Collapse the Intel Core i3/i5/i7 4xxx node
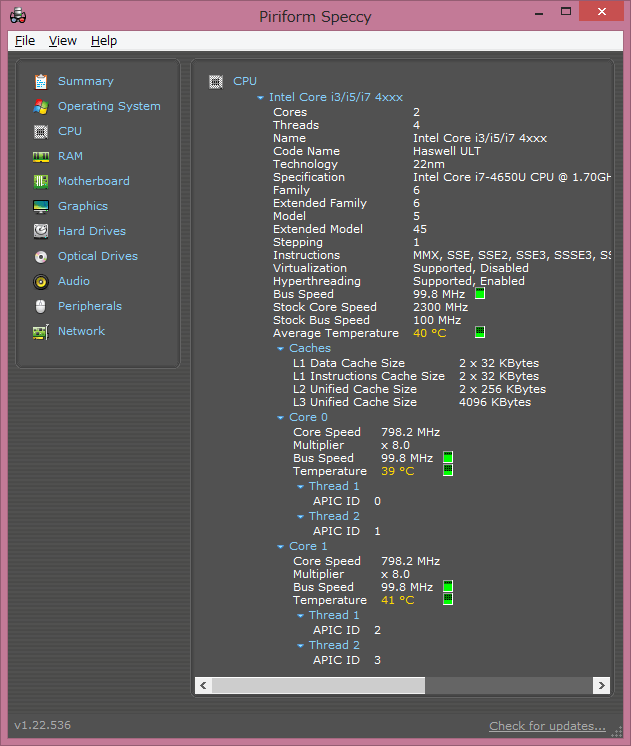Screen dimensions: 631x746 coord(260,98)
